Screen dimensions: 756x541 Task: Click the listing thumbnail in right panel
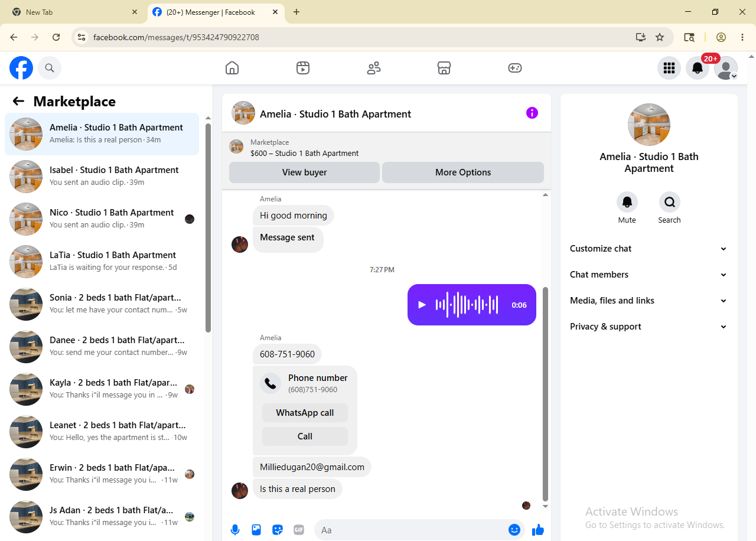649,125
